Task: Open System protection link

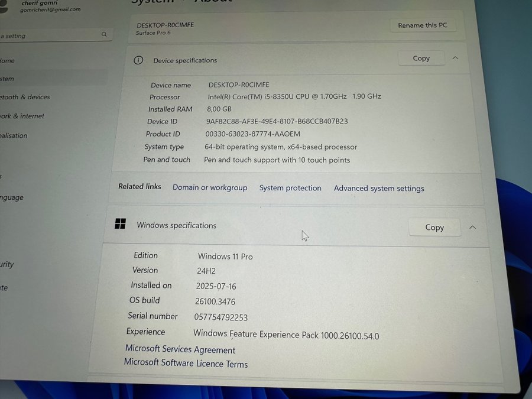Action: 290,188
